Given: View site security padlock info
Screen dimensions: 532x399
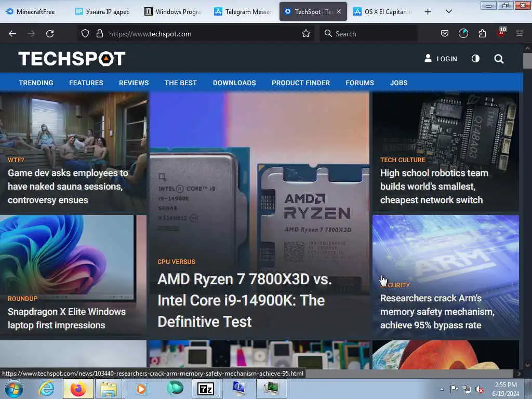Looking at the screenshot, I should (x=99, y=34).
